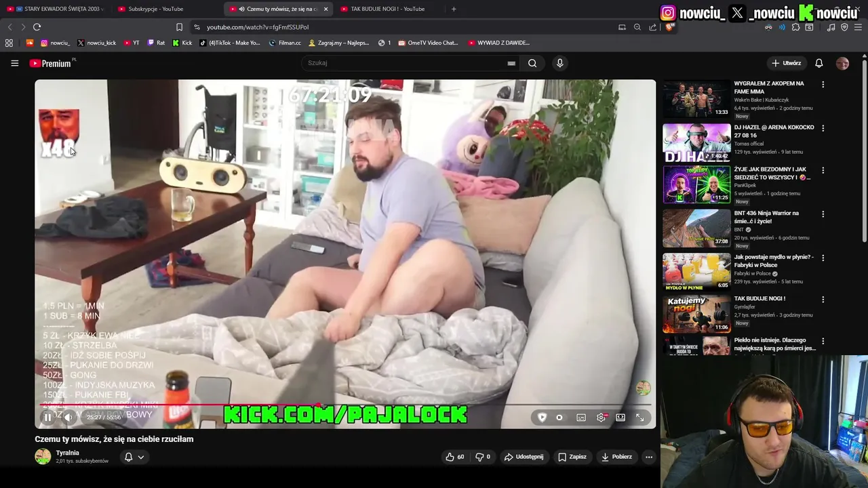Open a new browser tab
The image size is (868, 488).
454,9
